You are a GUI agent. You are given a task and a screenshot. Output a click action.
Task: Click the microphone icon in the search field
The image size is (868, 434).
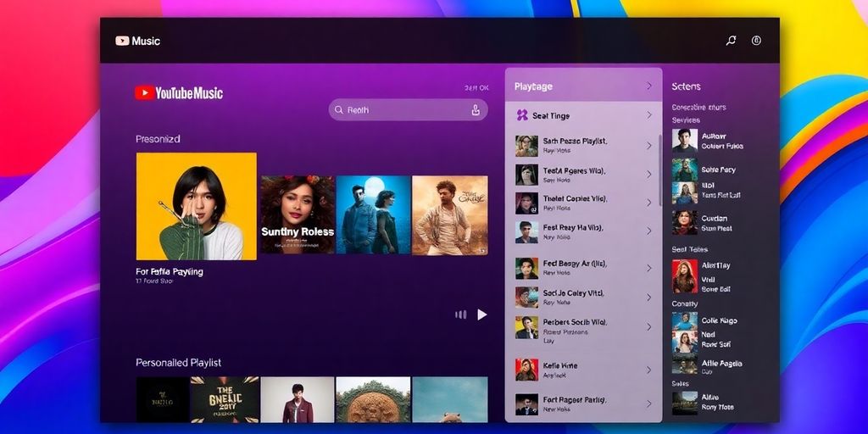click(x=476, y=109)
